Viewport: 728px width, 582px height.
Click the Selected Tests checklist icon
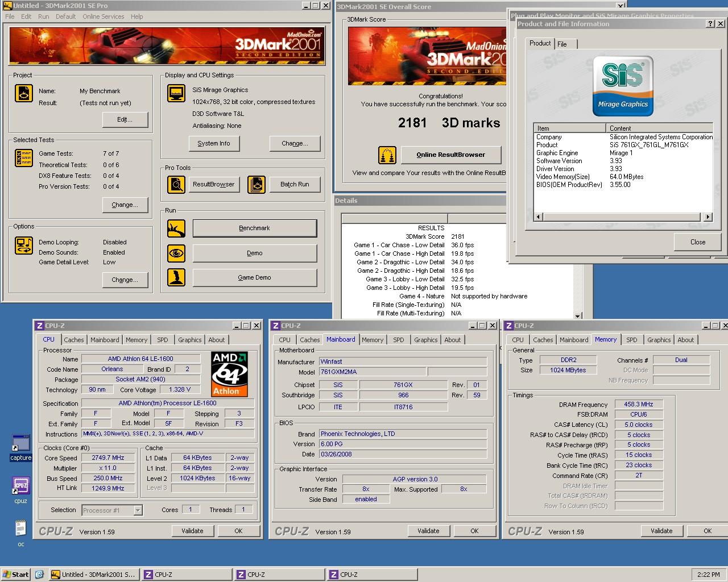(x=23, y=159)
